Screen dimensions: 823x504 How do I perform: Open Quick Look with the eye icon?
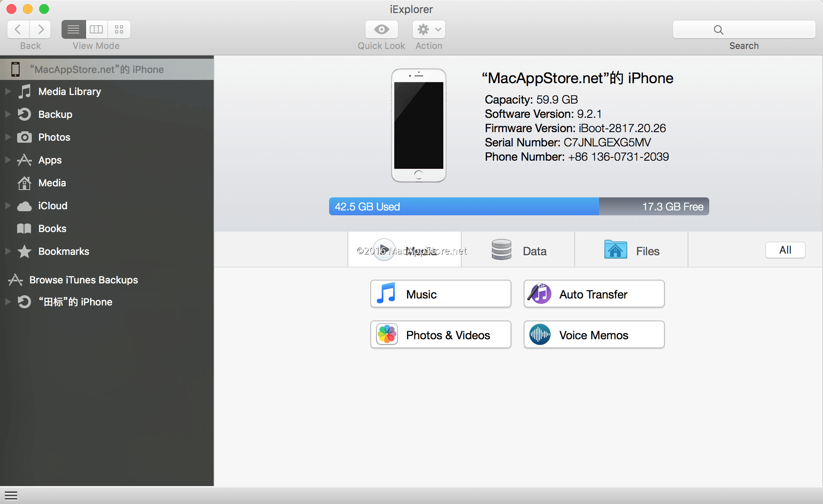[382, 29]
